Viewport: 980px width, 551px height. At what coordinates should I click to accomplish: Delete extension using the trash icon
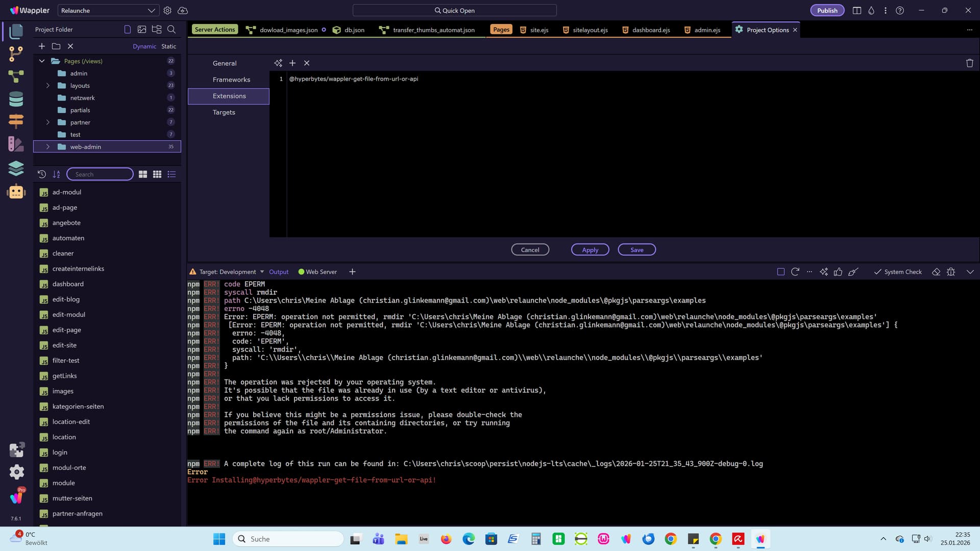(969, 63)
